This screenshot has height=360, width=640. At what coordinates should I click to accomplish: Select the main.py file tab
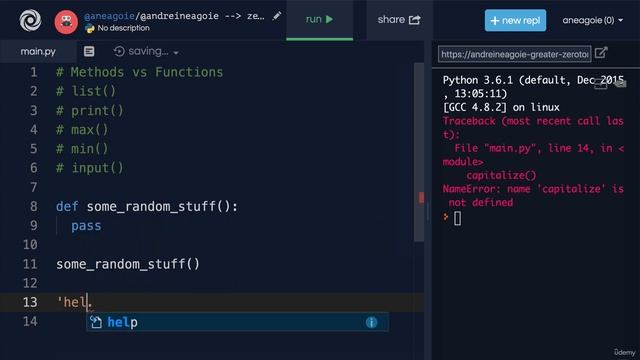(x=38, y=51)
